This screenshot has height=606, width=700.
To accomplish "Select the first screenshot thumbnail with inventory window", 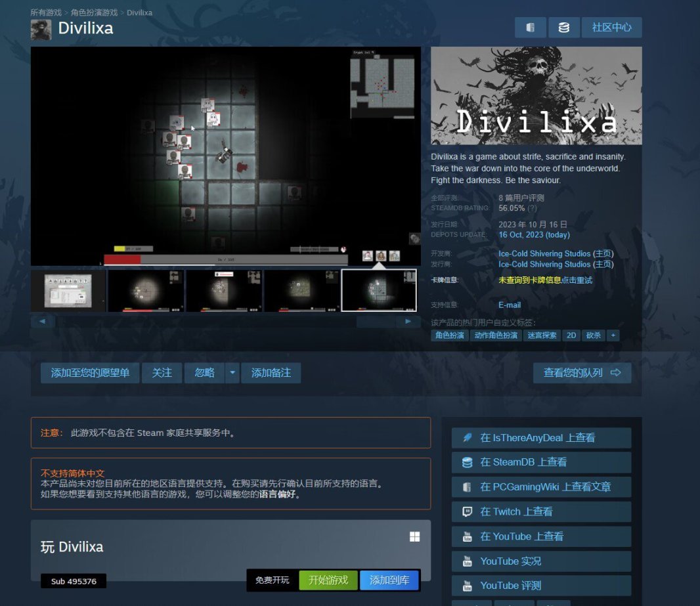I will 68,290.
